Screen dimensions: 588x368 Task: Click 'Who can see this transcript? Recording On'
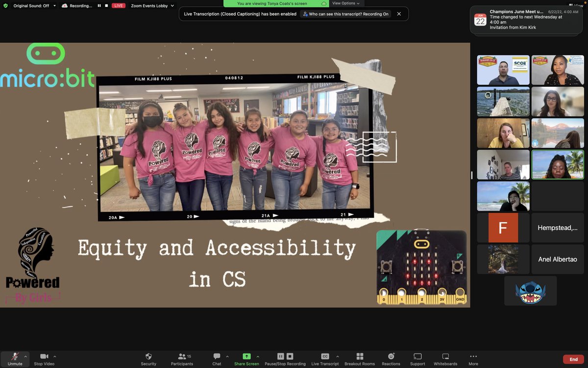(x=346, y=14)
